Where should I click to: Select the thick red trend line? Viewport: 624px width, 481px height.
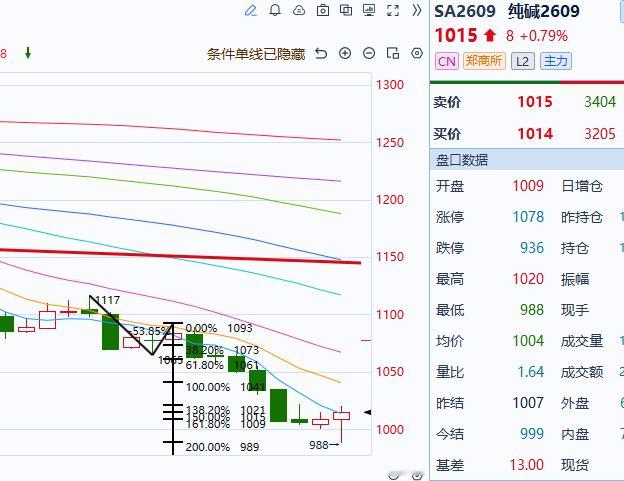tap(179, 255)
